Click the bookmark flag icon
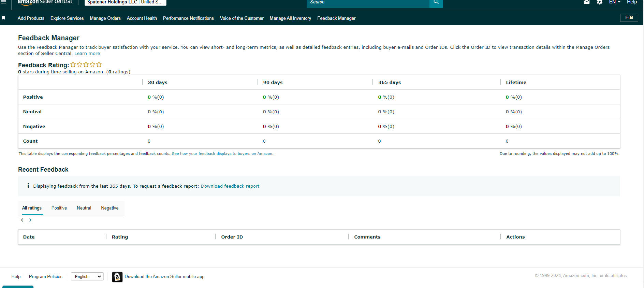644x288 pixels. 3,18
